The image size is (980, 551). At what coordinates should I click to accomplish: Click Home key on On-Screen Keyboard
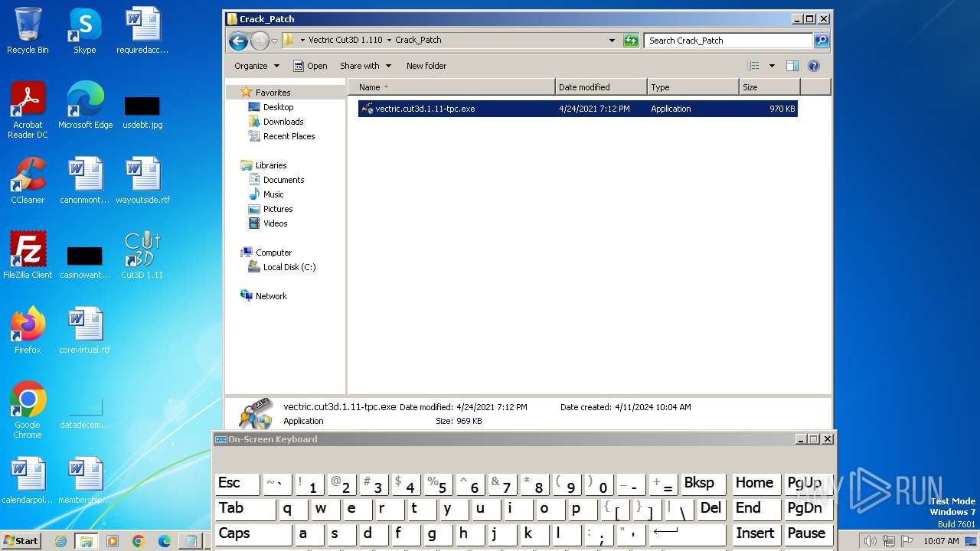click(x=756, y=484)
